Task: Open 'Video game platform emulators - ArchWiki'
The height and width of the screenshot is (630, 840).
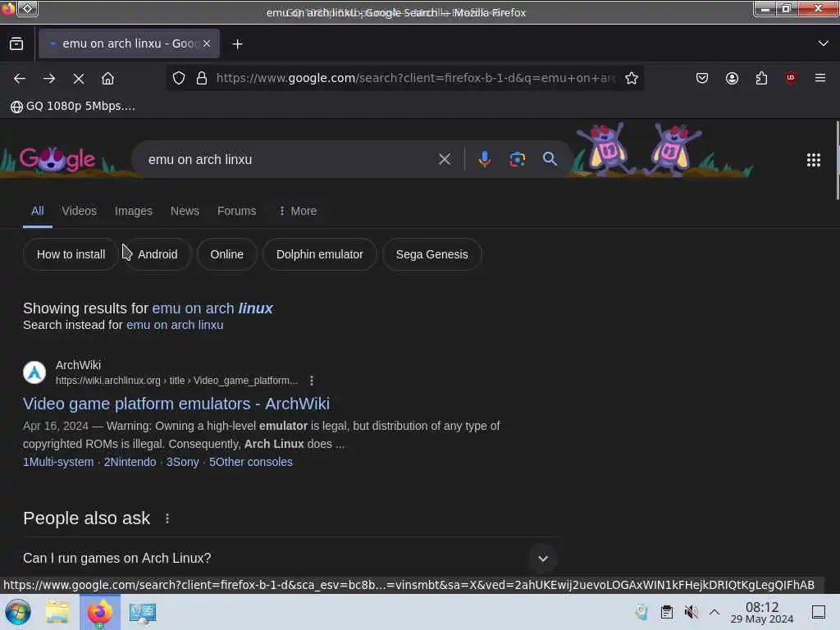Action: click(176, 404)
